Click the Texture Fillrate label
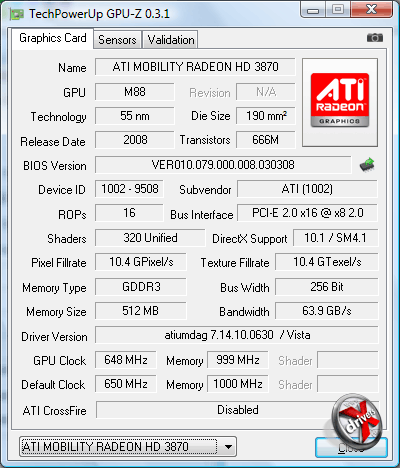The height and width of the screenshot is (468, 400). click(x=235, y=263)
